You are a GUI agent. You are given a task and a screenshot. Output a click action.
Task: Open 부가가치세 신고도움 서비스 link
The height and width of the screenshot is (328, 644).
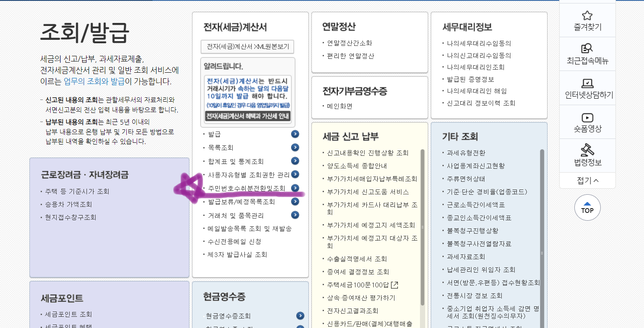tap(368, 192)
